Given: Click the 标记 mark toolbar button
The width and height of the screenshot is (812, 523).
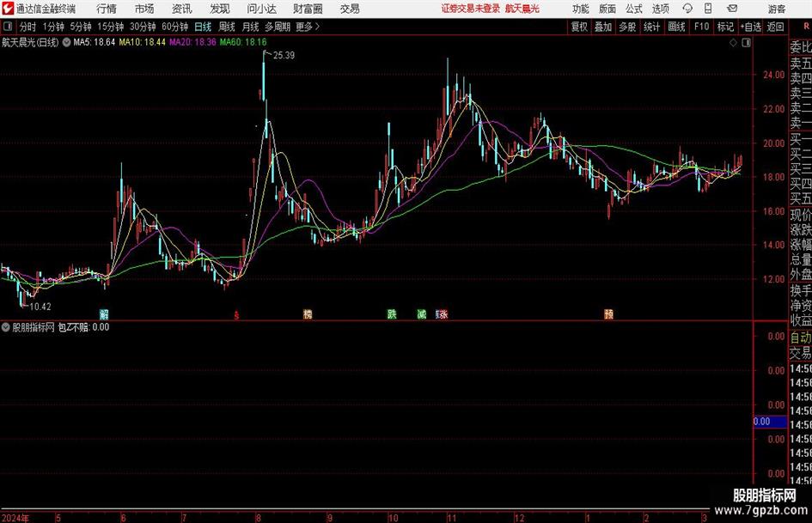Looking at the screenshot, I should tap(725, 27).
